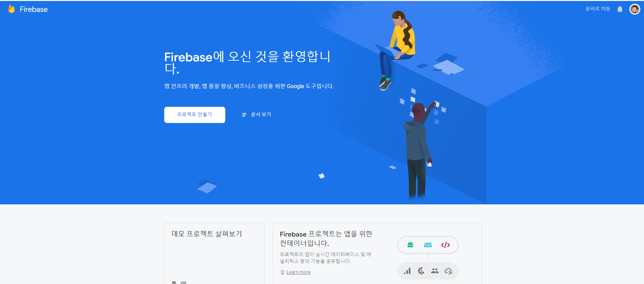Open the notifications bell
The height and width of the screenshot is (284, 644).
tap(620, 9)
